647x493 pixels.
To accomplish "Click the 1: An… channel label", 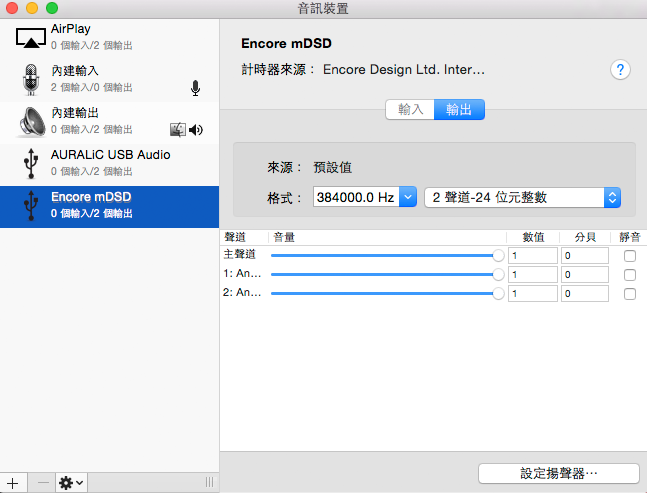I will click(242, 273).
